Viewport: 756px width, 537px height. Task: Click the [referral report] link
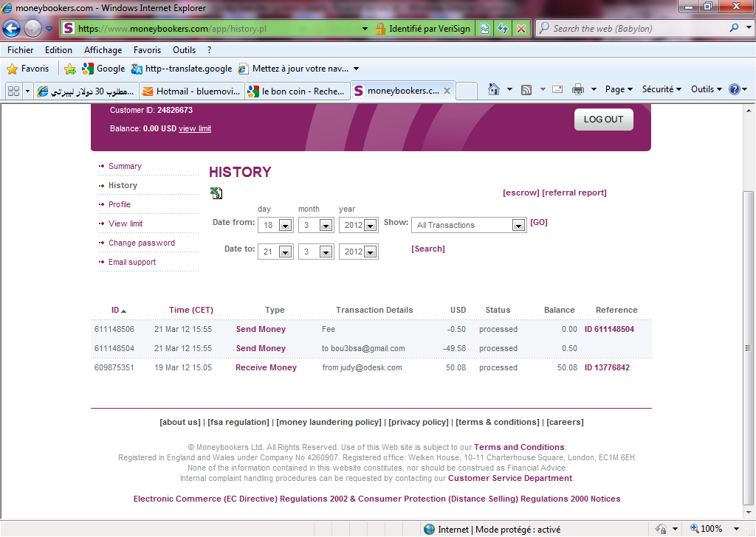(574, 193)
